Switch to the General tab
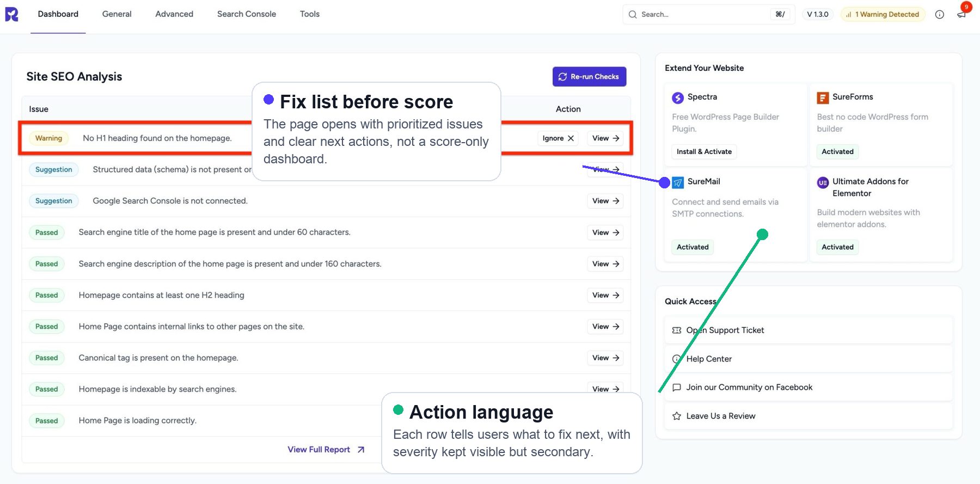 point(117,14)
